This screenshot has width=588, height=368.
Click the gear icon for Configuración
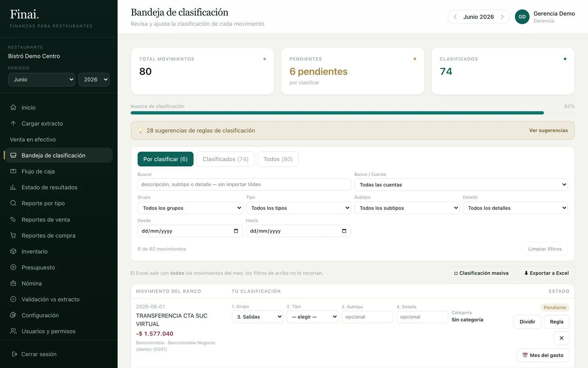click(x=13, y=315)
